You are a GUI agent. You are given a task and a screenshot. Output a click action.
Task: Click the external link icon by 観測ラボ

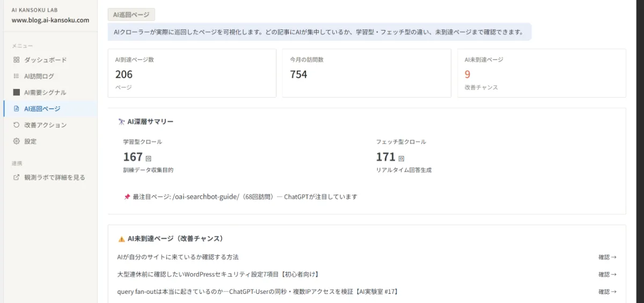point(16,178)
